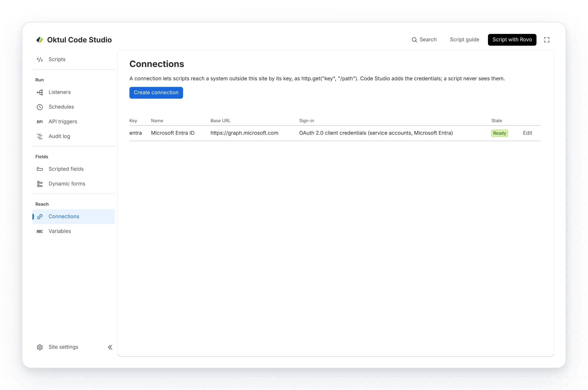Click the Create connection button
Image resolution: width=588 pixels, height=390 pixels.
(156, 93)
